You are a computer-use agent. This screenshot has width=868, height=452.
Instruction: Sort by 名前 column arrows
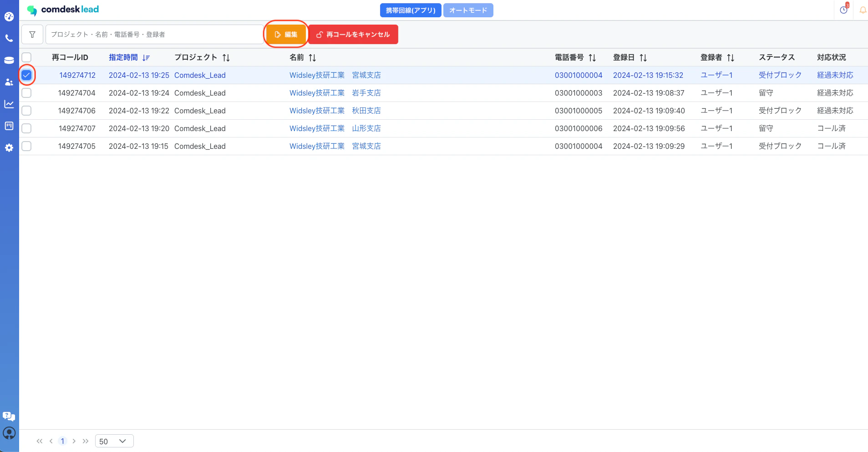tap(312, 58)
